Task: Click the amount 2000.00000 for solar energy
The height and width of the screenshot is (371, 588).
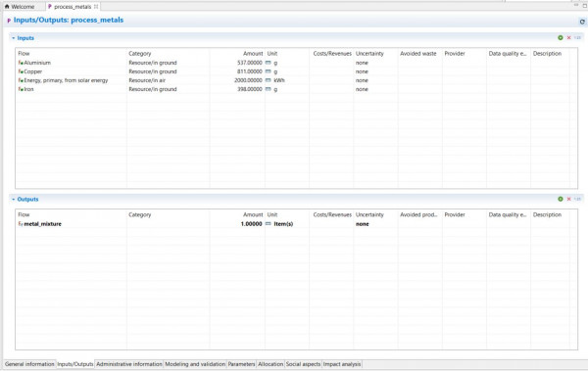Action: click(x=248, y=80)
